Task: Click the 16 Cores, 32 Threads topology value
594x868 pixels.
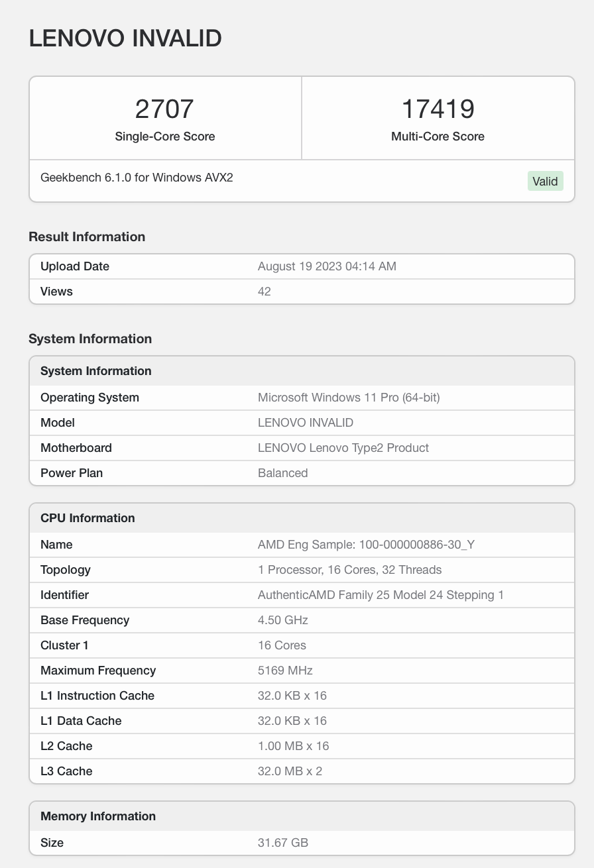Action: (x=349, y=570)
